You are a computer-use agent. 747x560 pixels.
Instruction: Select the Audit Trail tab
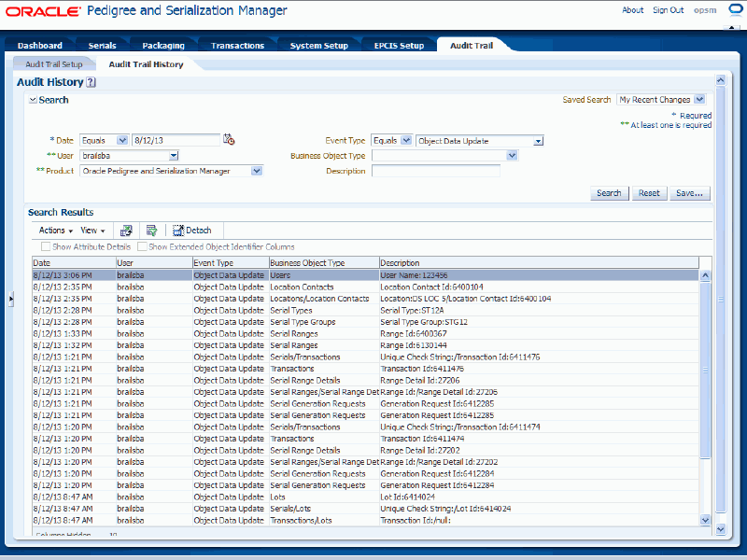coord(472,45)
